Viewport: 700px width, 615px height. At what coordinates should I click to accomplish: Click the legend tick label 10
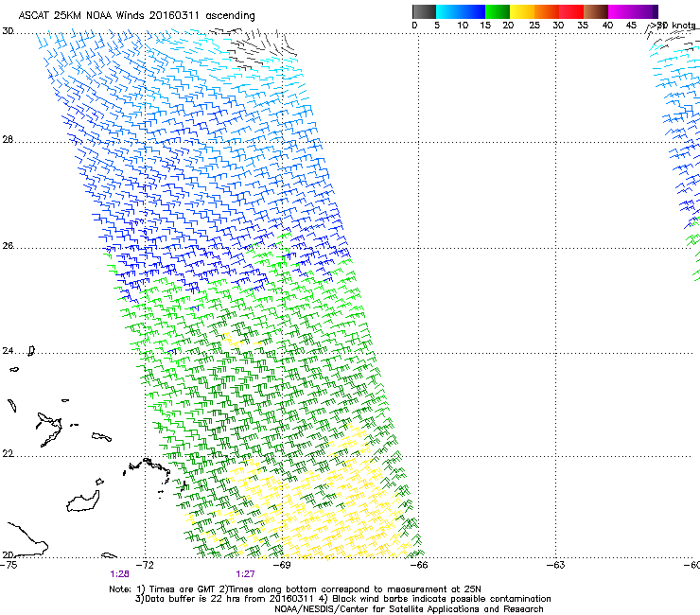click(463, 26)
